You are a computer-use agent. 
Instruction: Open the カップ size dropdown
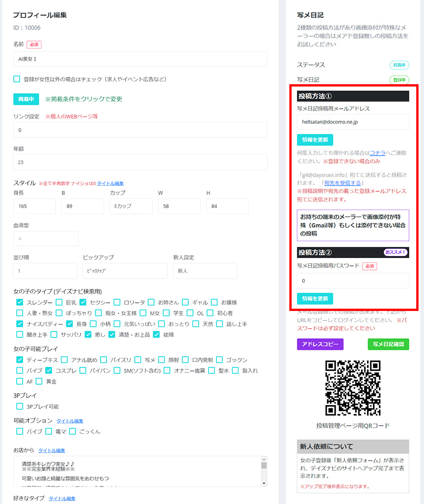click(131, 206)
